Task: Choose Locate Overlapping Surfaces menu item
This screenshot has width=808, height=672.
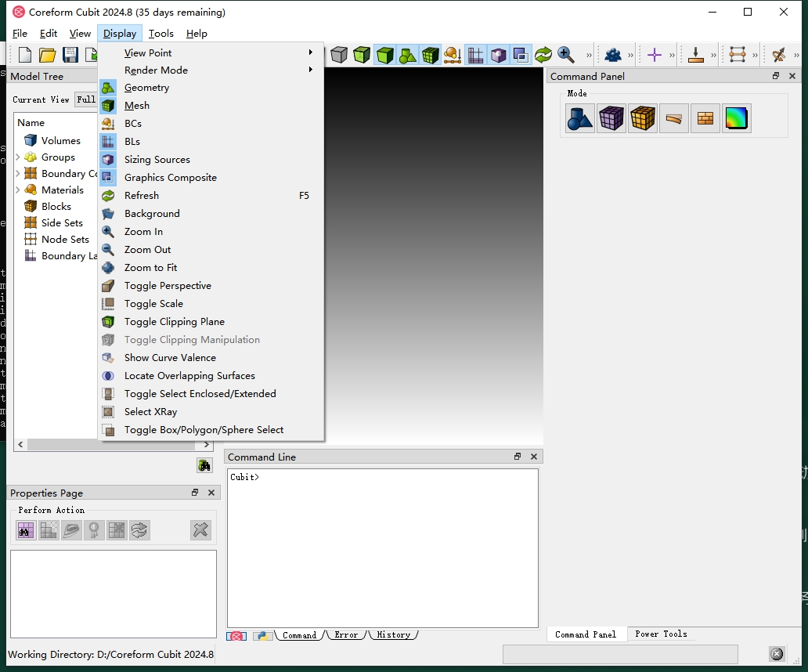Action: 211,376
